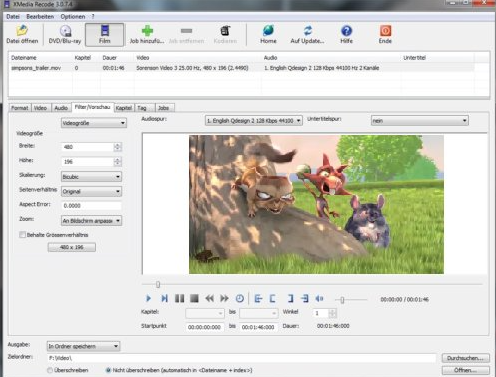Toggle the speaker volume icon
Viewport: 496px width, 377px height.
[319, 298]
